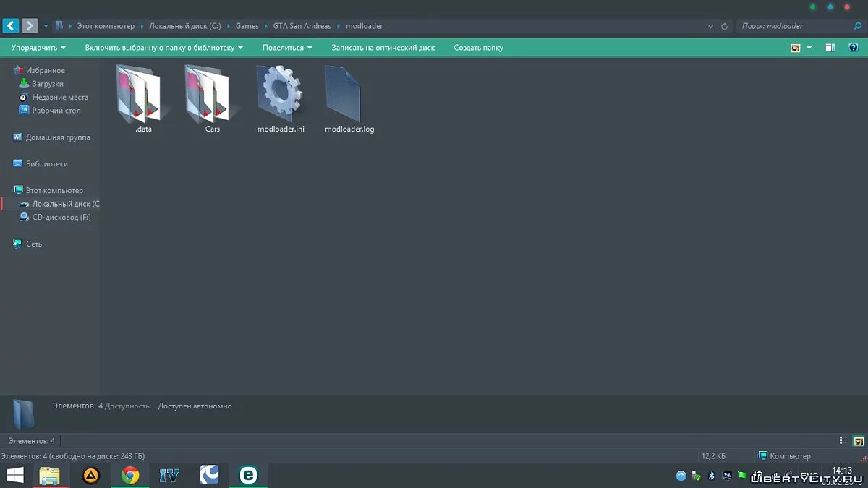
Task: Open the Cars folder
Action: point(212,99)
